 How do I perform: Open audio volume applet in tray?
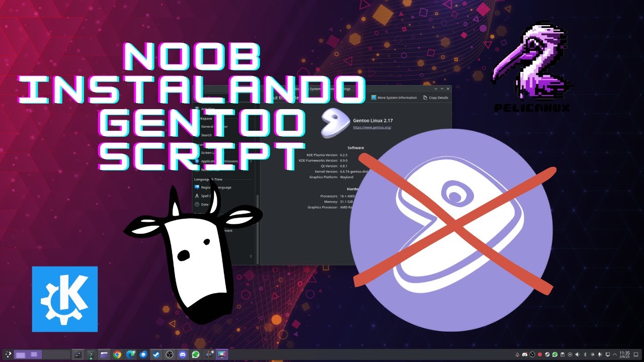click(x=577, y=354)
